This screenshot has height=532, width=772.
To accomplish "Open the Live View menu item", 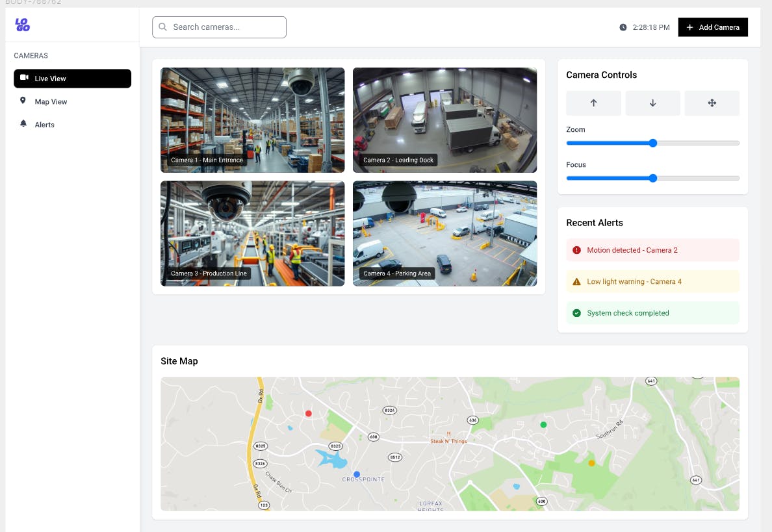I will (x=72, y=78).
